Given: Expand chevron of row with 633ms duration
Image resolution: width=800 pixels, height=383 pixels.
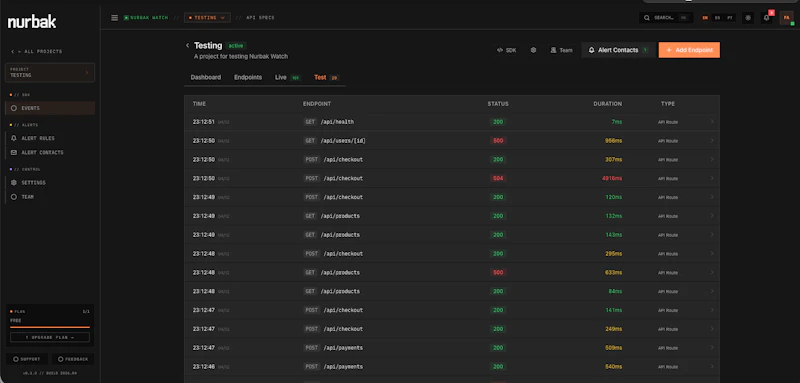Looking at the screenshot, I should [x=712, y=272].
